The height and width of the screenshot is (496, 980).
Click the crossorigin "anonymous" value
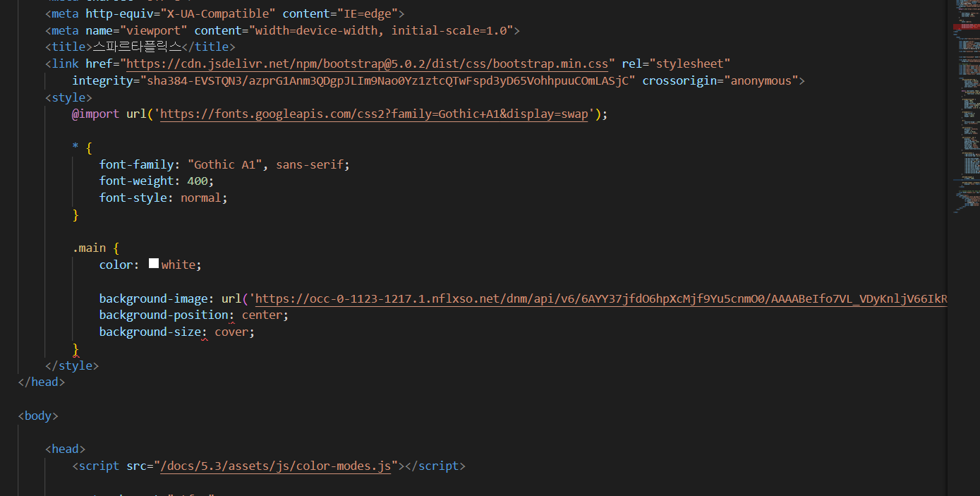761,80
